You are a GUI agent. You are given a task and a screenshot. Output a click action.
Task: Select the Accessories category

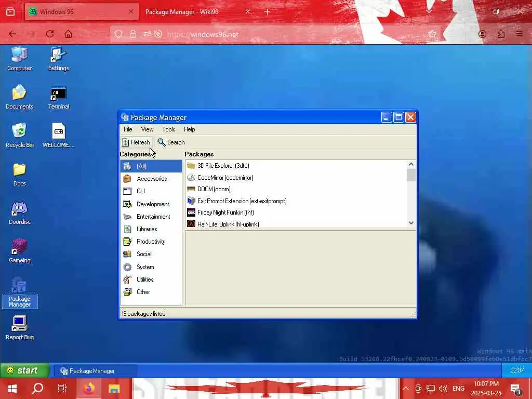point(151,179)
